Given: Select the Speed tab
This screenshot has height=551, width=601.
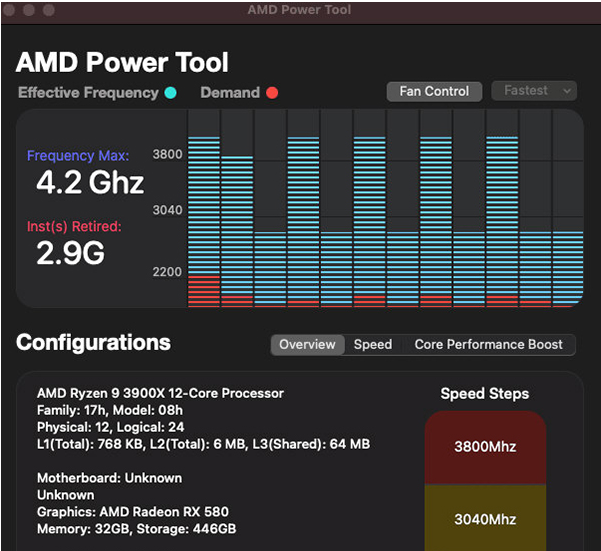Looking at the screenshot, I should [373, 344].
